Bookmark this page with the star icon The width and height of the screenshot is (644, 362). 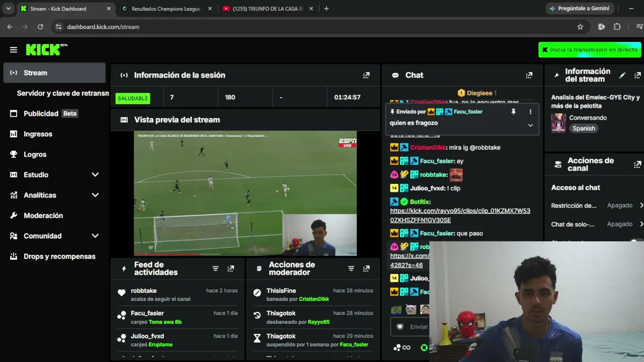click(580, 27)
